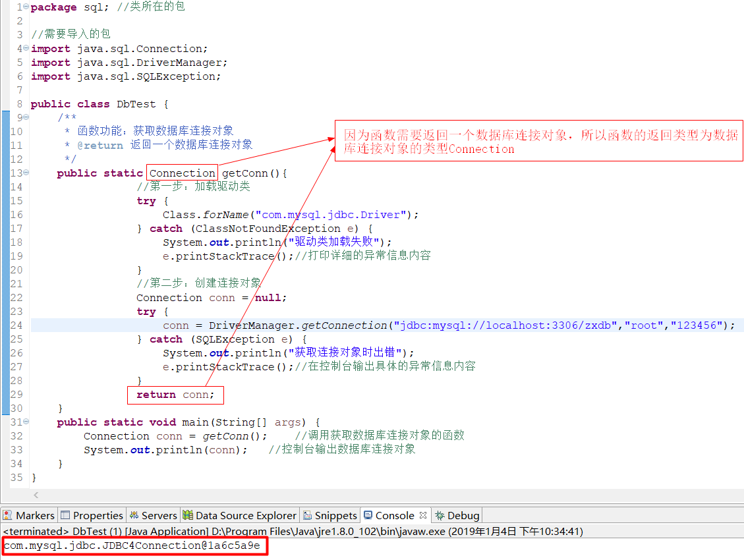Collapse the main method fold at line 31
The image size is (744, 560).
click(x=26, y=421)
